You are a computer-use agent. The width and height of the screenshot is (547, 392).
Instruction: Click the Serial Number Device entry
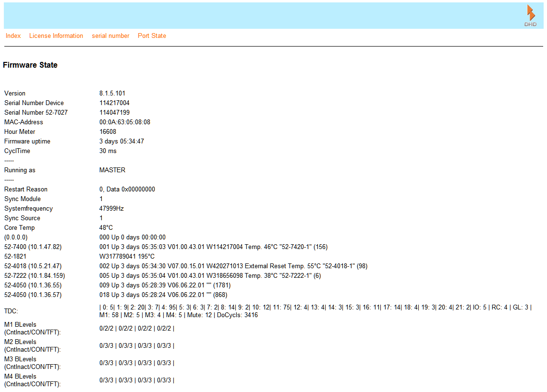coord(34,103)
